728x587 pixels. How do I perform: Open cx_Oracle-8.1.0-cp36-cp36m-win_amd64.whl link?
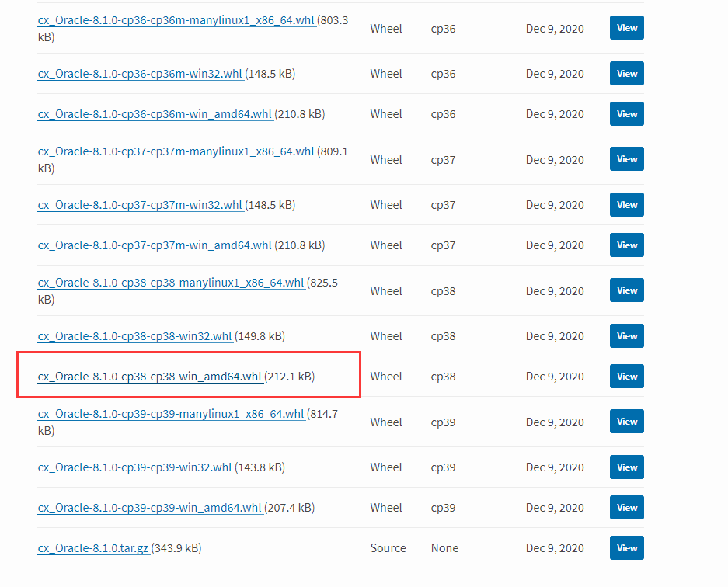point(155,114)
